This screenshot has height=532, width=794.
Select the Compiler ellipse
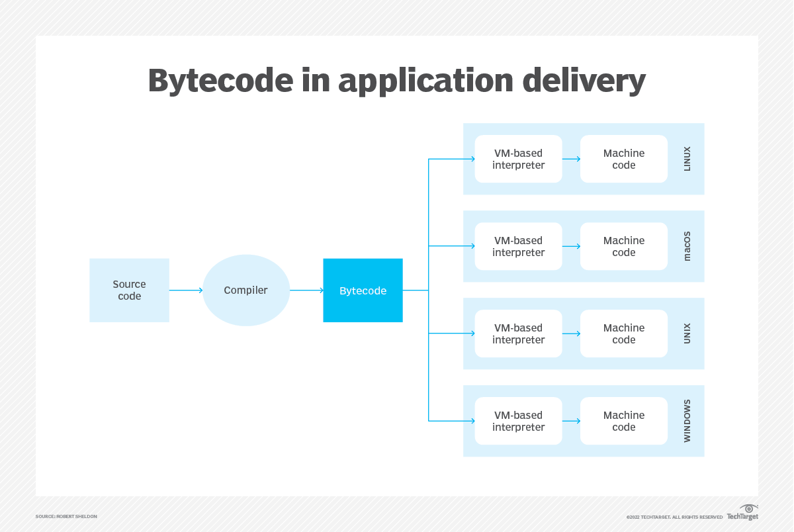[x=245, y=290]
